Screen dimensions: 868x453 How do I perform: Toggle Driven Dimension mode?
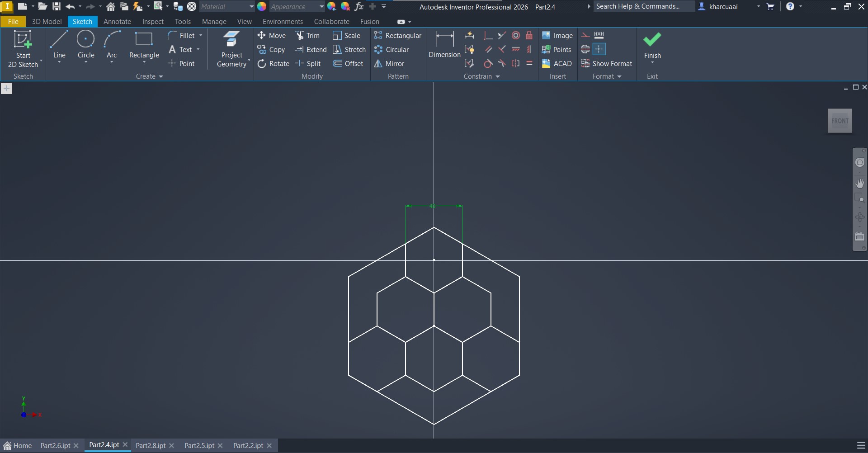pos(599,35)
